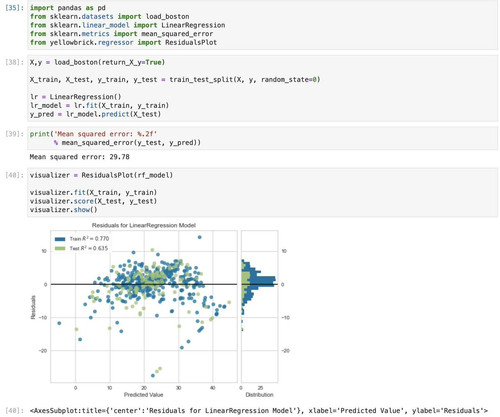The height and width of the screenshot is (417, 500).
Task: Click the cell prompt labeled [39]:
Action: [14, 134]
